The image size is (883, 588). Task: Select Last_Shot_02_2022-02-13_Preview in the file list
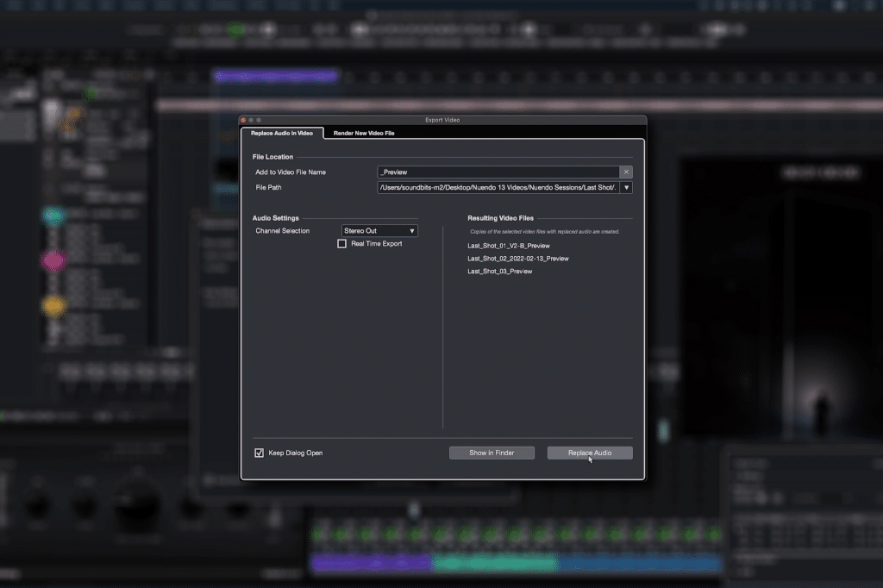517,259
